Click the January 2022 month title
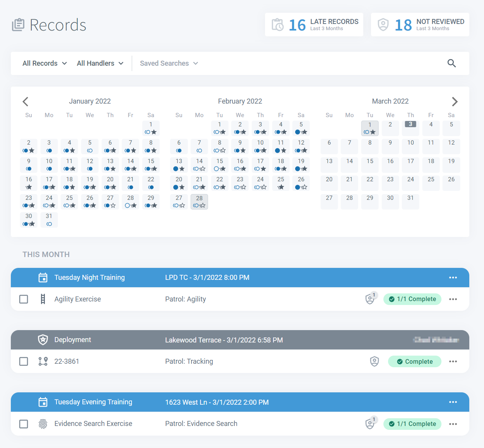 [90, 101]
